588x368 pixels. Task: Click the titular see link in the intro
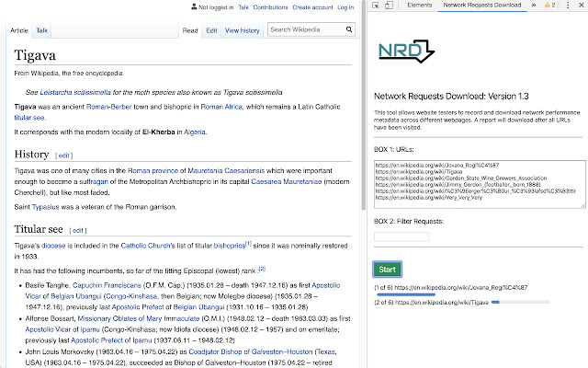(x=29, y=118)
